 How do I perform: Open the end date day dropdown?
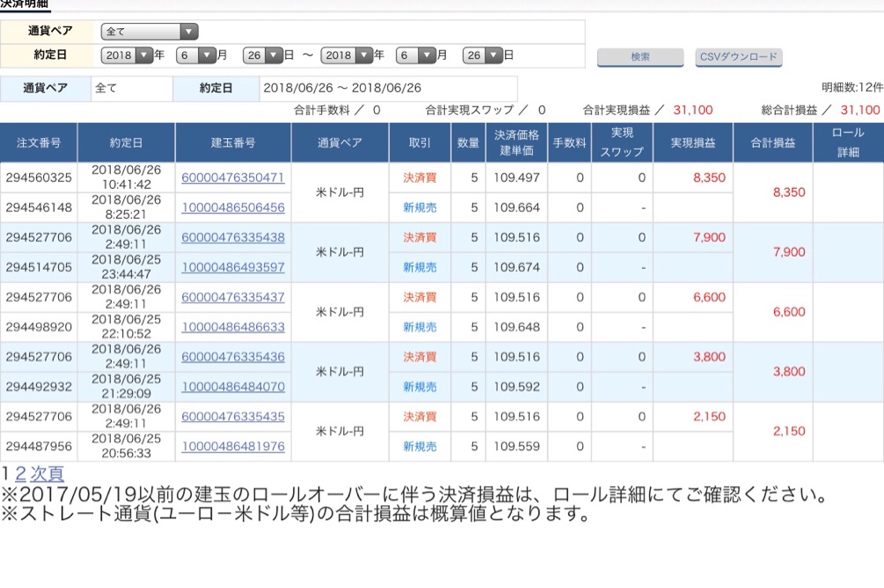click(482, 54)
